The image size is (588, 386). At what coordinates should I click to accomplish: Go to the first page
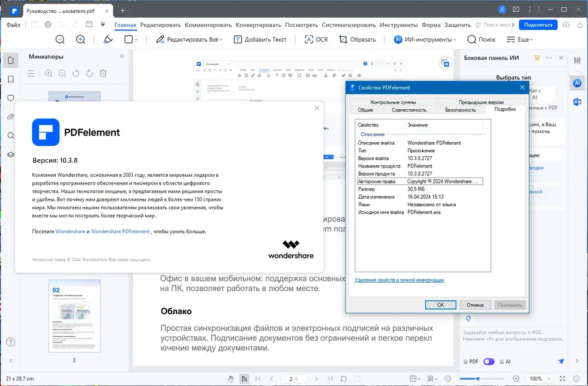(x=258, y=379)
